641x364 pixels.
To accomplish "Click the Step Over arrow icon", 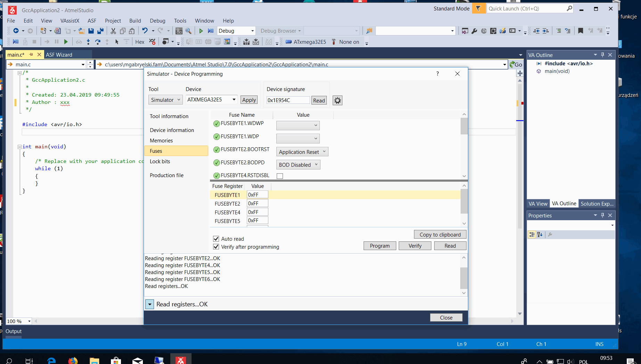I will (x=98, y=42).
